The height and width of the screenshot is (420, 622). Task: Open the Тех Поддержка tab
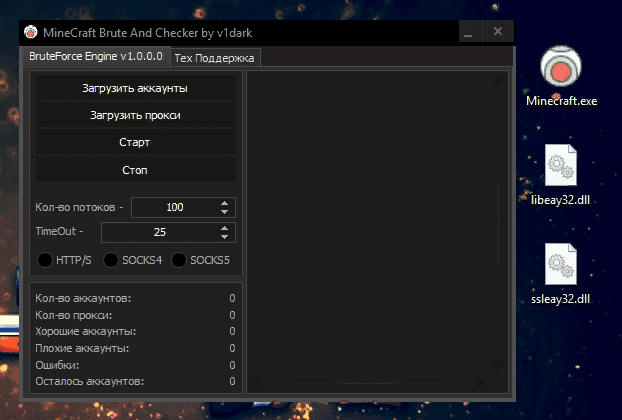(215, 58)
